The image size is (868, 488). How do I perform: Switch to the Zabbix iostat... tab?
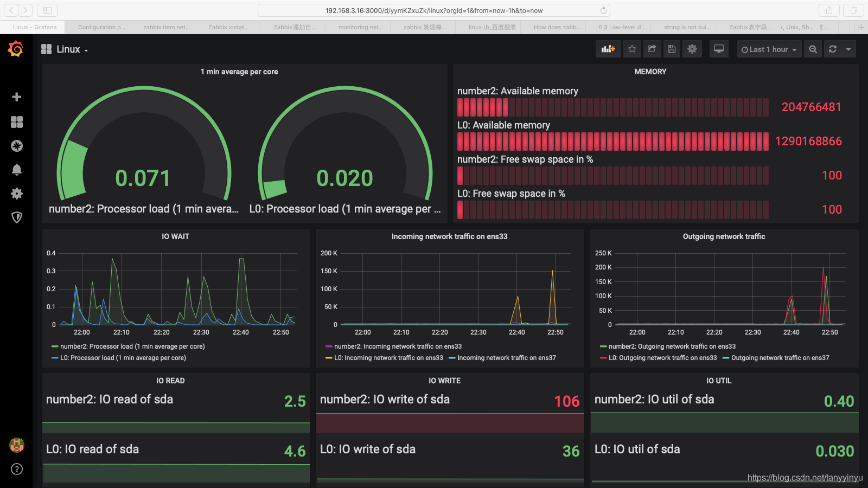point(228,27)
